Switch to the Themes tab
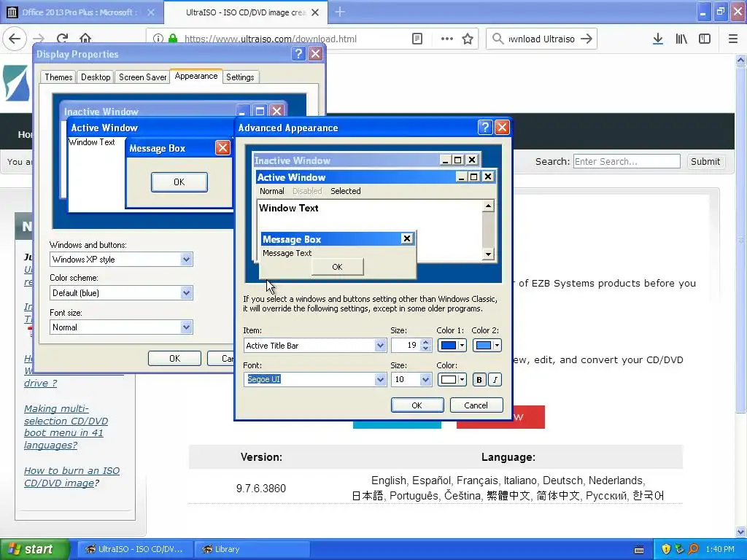 58,77
